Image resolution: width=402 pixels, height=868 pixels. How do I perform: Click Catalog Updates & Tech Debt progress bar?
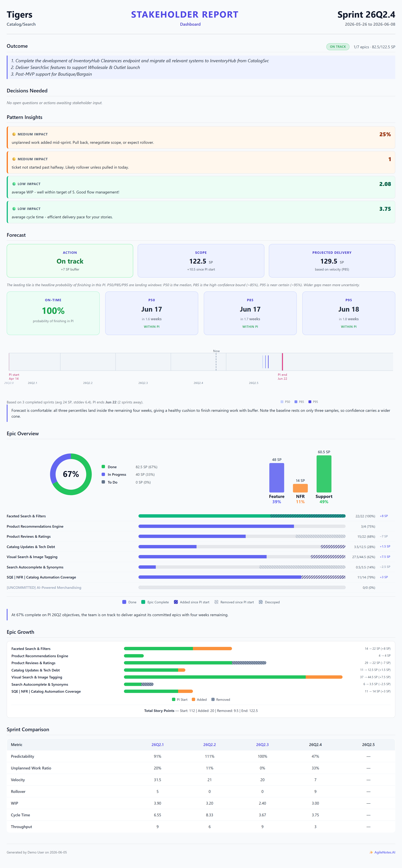(x=242, y=547)
